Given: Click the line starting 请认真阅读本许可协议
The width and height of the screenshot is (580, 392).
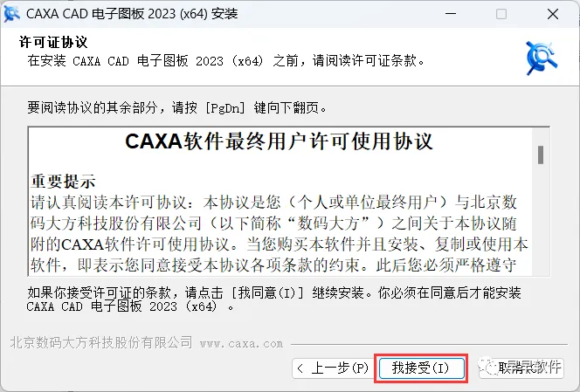Looking at the screenshot, I should (273, 203).
